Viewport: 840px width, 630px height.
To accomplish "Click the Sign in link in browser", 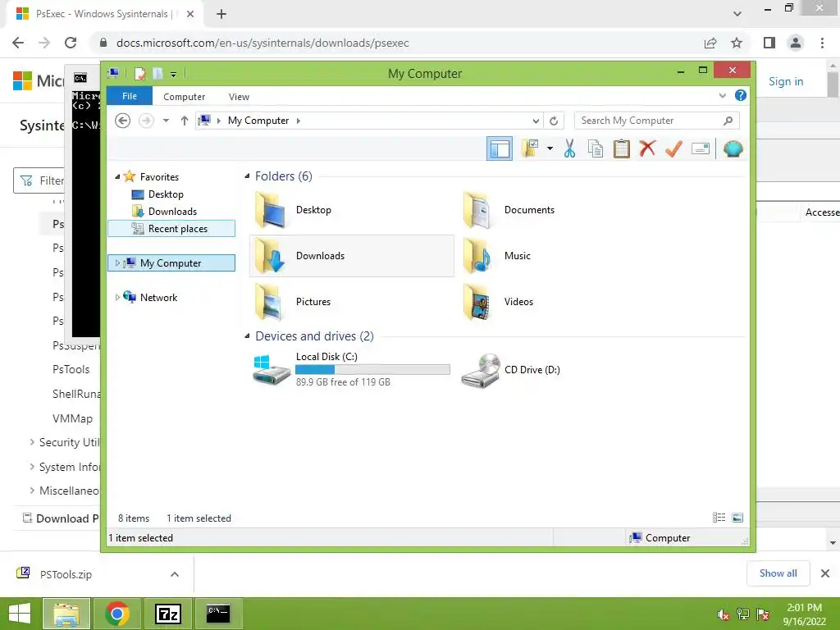I will (x=786, y=81).
